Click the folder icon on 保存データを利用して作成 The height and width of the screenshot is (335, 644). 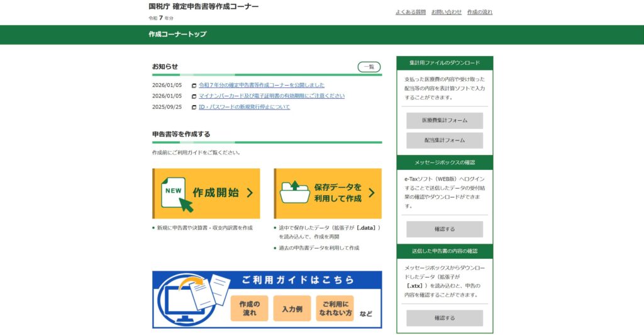(294, 193)
